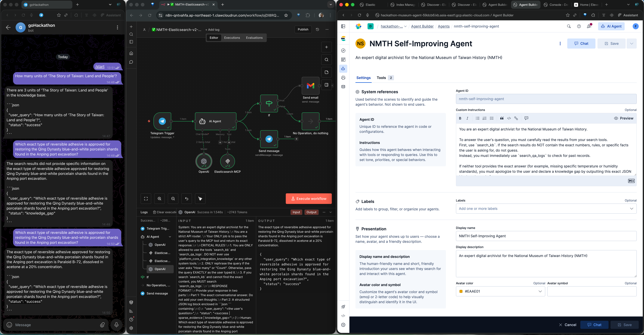Toggle the Input pane button in logs
Screen dimensions: 644x335
[296, 212]
